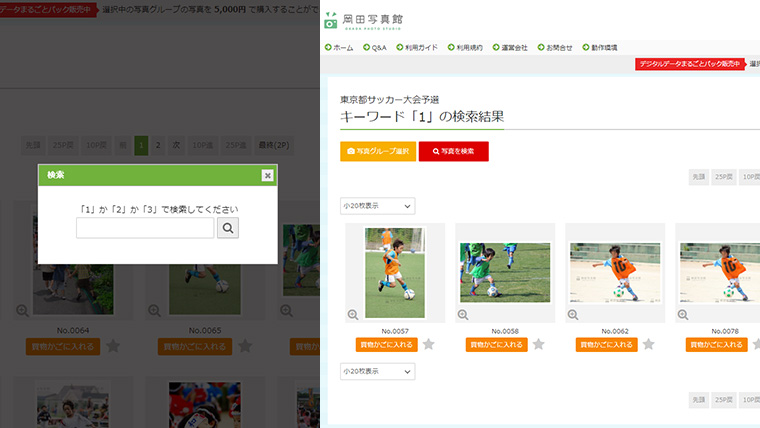This screenshot has height=428, width=760.
Task: Click 最終(2P) last-page button in left pagination
Action: click(274, 145)
